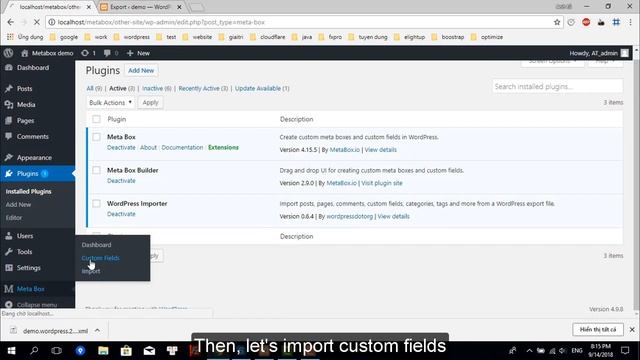
Task: Open the Windows Start menu
Action: click(11, 350)
